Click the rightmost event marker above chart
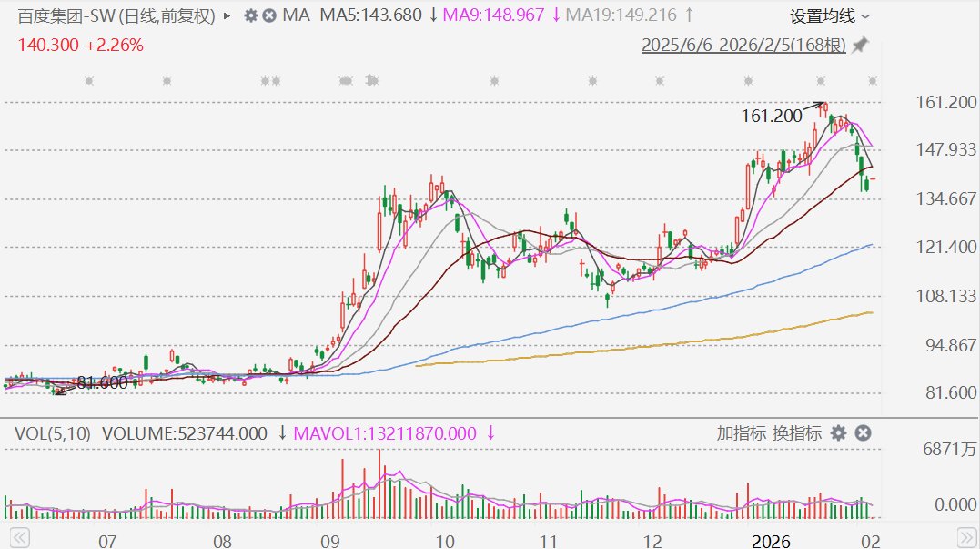 coord(874,82)
